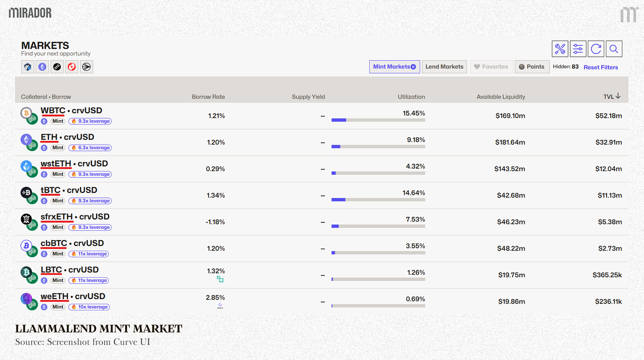Click the refresh markets icon

(x=596, y=49)
